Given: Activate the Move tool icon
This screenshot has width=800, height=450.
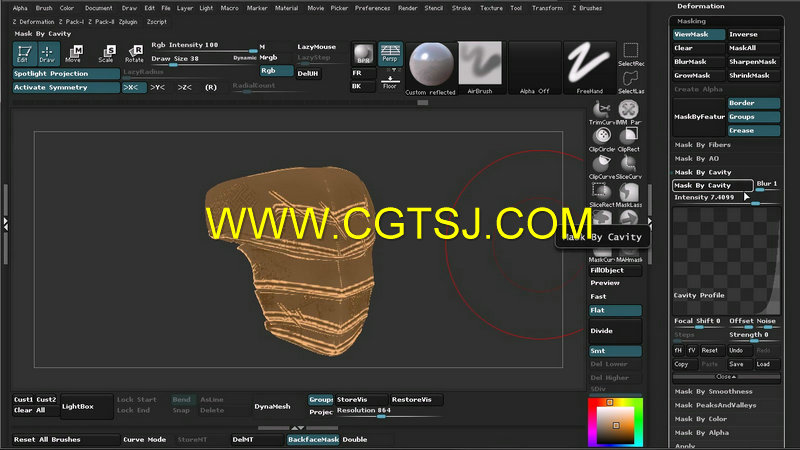Looking at the screenshot, I should 73,54.
